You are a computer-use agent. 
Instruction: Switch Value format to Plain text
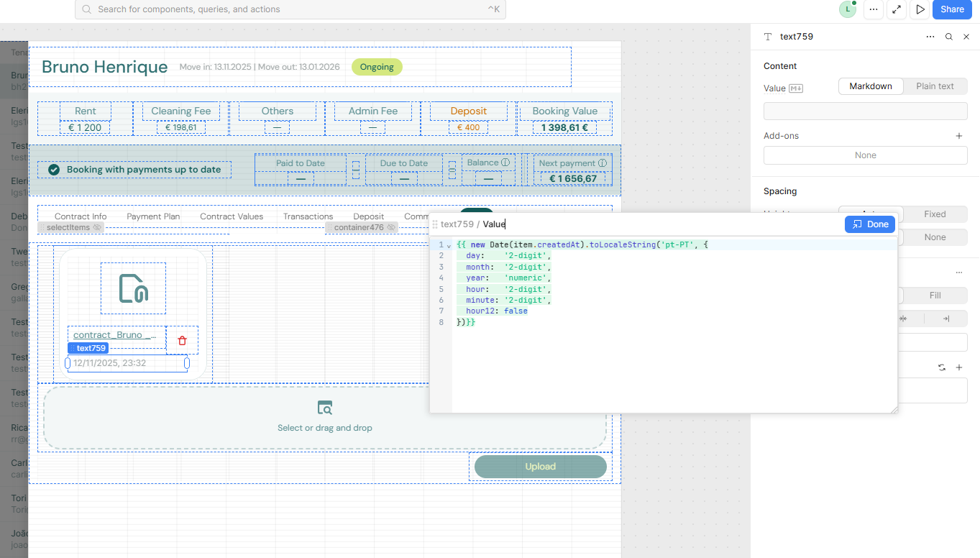click(x=935, y=86)
